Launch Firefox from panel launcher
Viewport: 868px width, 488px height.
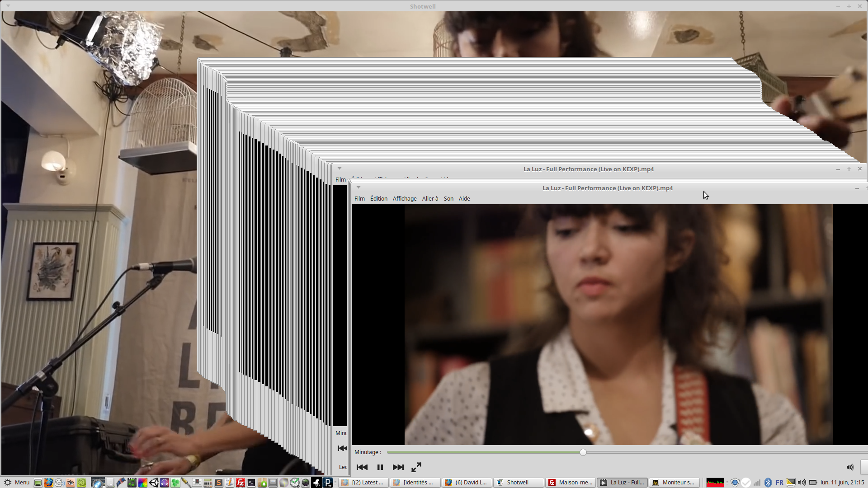click(x=49, y=482)
